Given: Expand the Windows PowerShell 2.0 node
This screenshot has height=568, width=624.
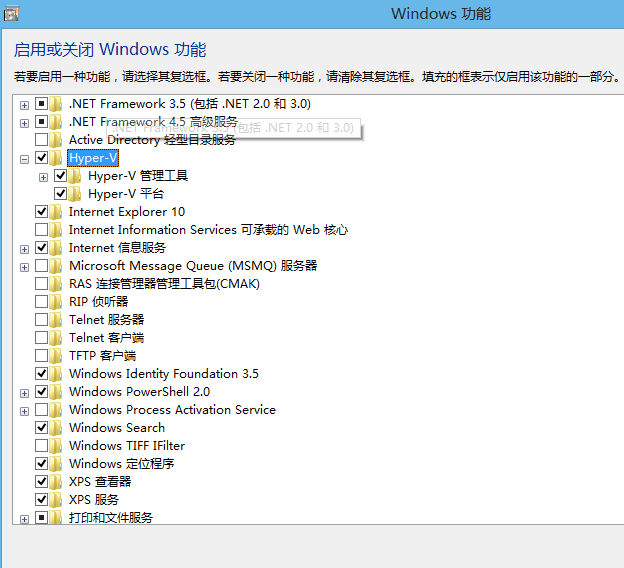Looking at the screenshot, I should point(24,394).
